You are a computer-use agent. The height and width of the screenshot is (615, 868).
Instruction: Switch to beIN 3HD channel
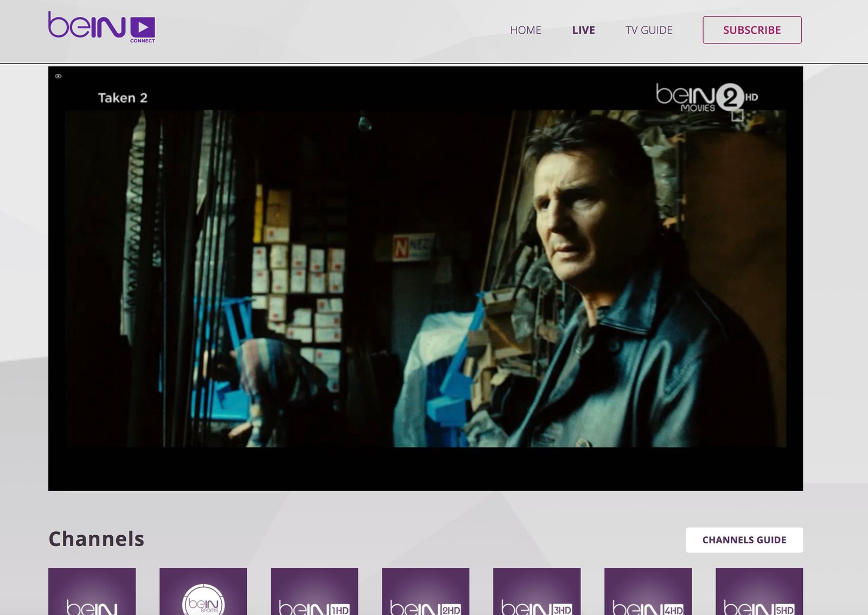click(x=537, y=591)
